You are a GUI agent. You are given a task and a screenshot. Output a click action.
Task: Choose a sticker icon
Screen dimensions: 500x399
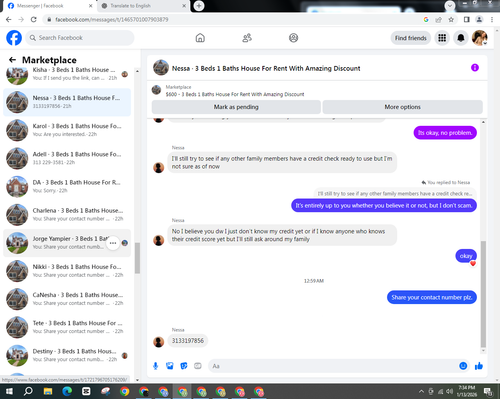click(x=184, y=366)
